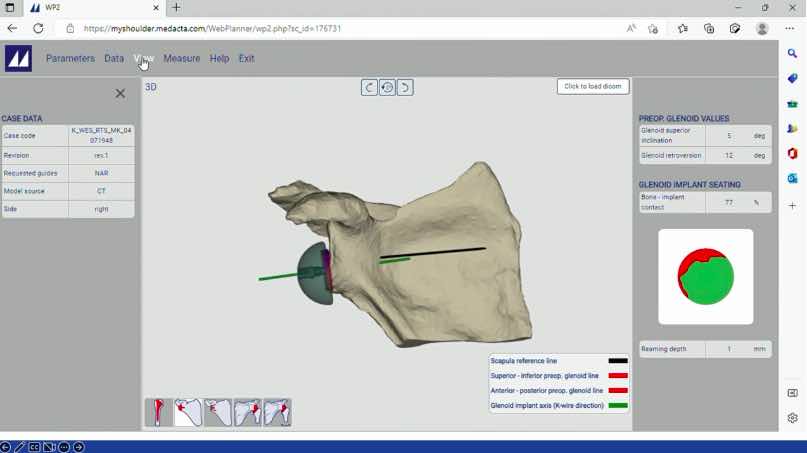Click the Exit menu item
The width and height of the screenshot is (807, 453).
pyautogui.click(x=246, y=59)
